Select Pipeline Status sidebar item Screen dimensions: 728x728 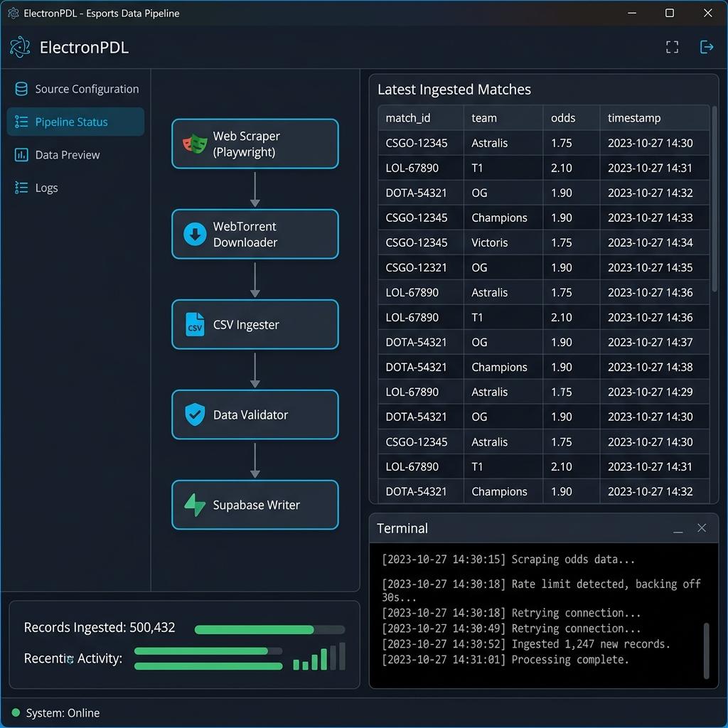[75, 122]
